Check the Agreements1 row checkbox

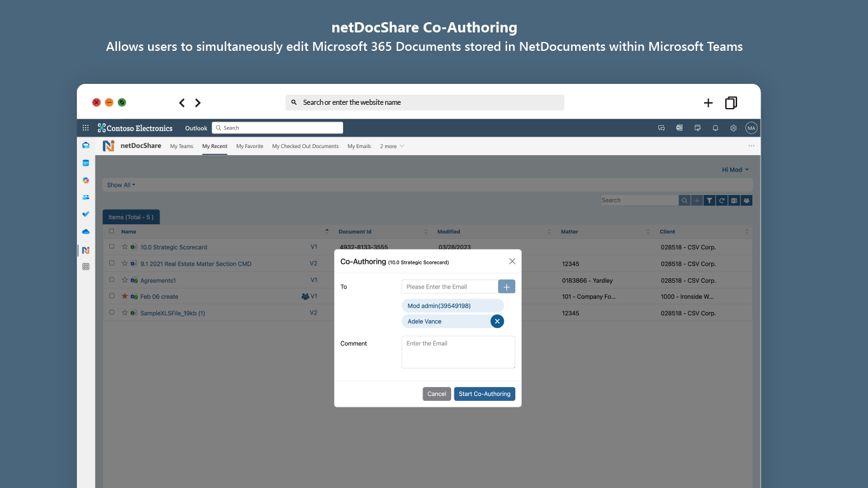pyautogui.click(x=112, y=280)
